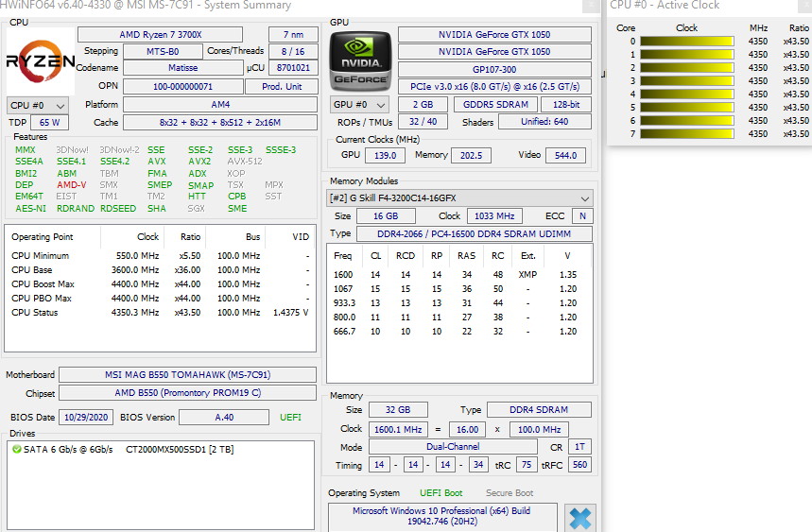Click the green SATA drive status icon
The image size is (812, 532).
click(x=17, y=449)
